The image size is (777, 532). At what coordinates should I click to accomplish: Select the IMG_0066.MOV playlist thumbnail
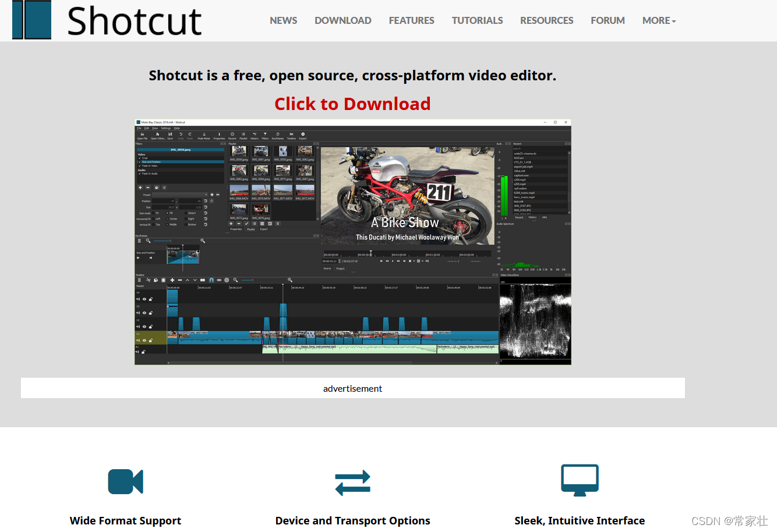[x=239, y=191]
